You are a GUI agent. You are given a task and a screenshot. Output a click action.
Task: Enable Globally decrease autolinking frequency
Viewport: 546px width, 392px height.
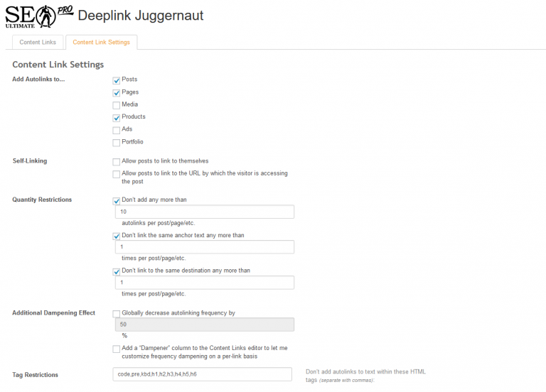pos(117,313)
